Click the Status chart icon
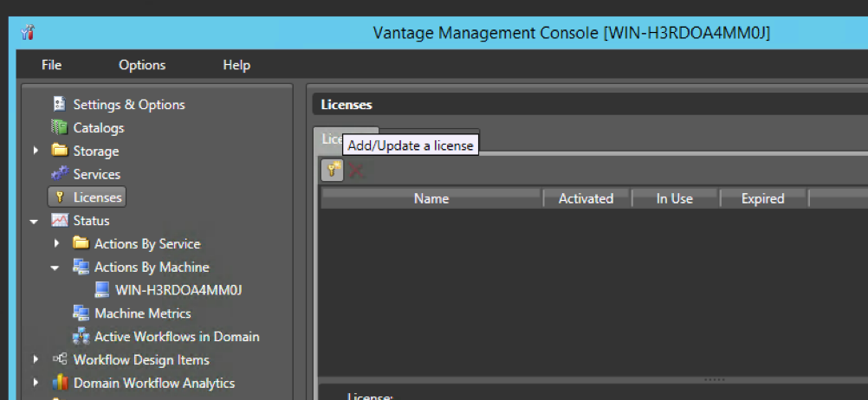Image resolution: width=868 pixels, height=400 pixels. pos(60,220)
